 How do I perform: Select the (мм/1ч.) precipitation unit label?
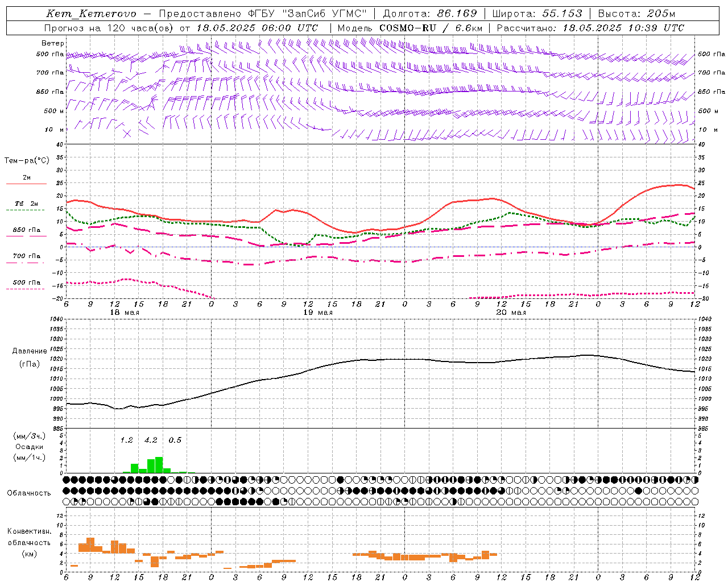[x=30, y=458]
